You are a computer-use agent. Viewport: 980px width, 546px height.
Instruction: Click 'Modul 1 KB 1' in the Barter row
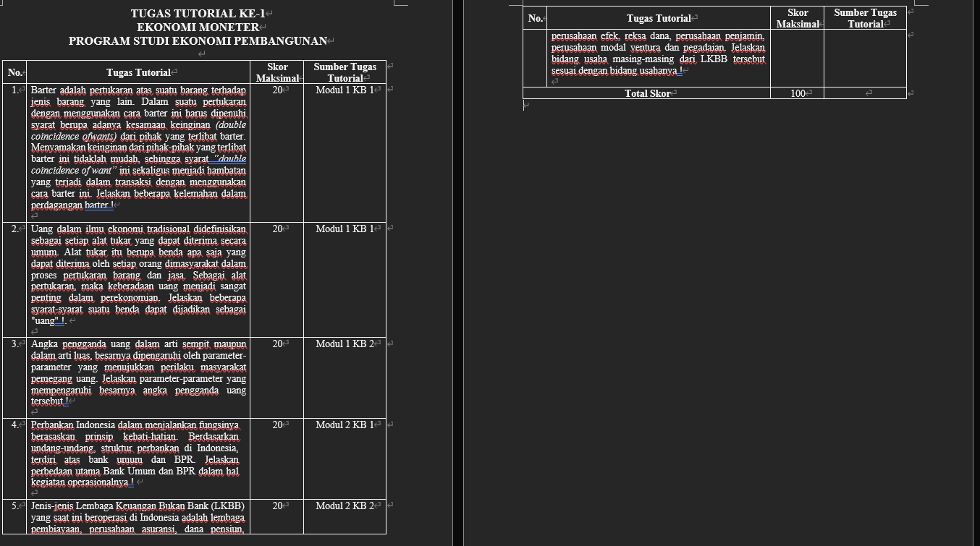point(345,90)
